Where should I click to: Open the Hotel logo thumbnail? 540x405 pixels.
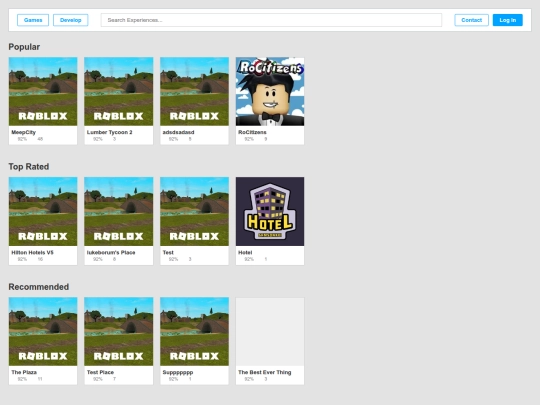click(x=270, y=211)
